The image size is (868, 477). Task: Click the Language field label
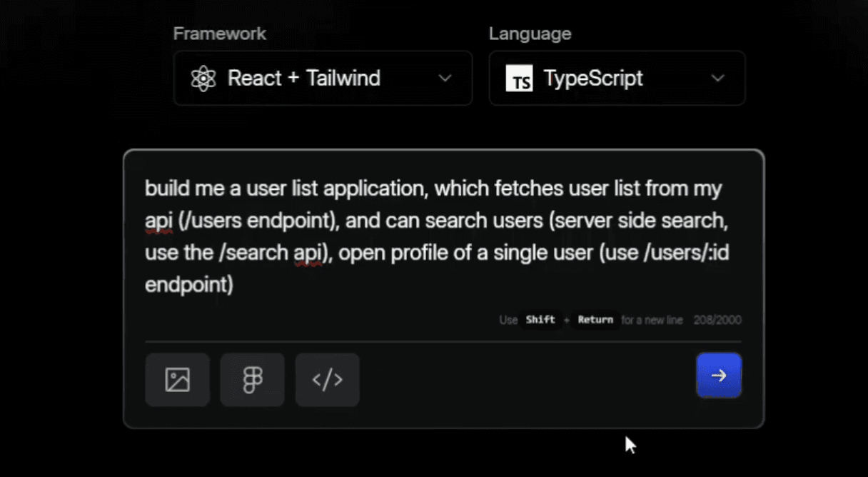(530, 34)
